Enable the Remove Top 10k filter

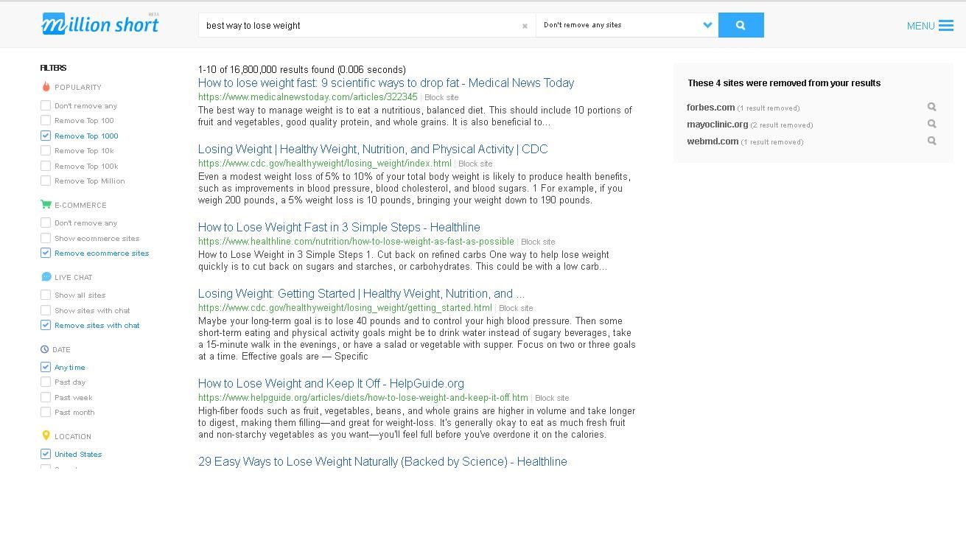pos(46,150)
